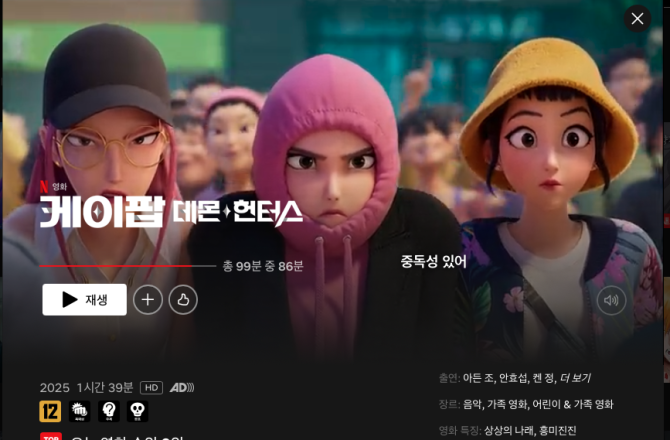Click the 케이팝 데몬 헌터스 title logo
The image size is (670, 440).
pyautogui.click(x=171, y=211)
